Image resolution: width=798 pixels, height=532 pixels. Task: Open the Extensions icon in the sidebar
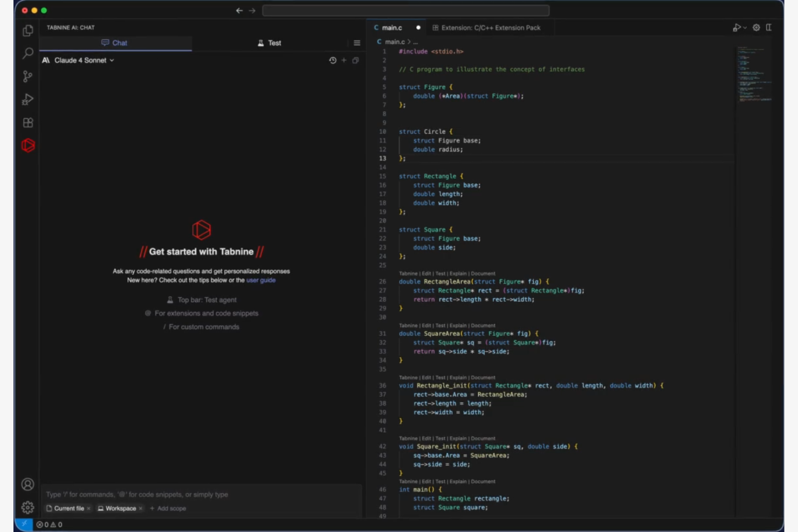tap(27, 122)
